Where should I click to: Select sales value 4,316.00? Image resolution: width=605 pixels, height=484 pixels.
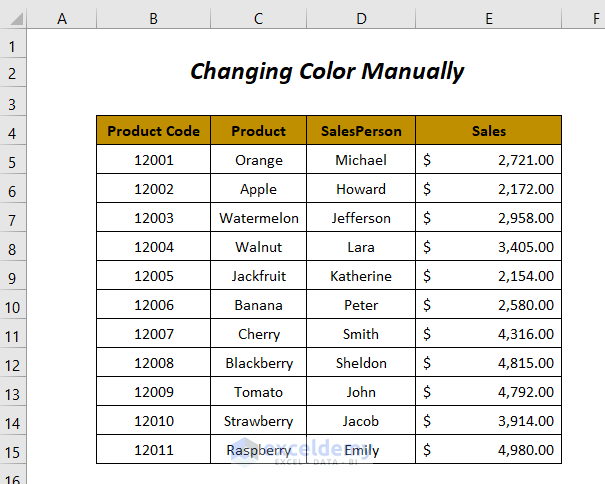[489, 333]
